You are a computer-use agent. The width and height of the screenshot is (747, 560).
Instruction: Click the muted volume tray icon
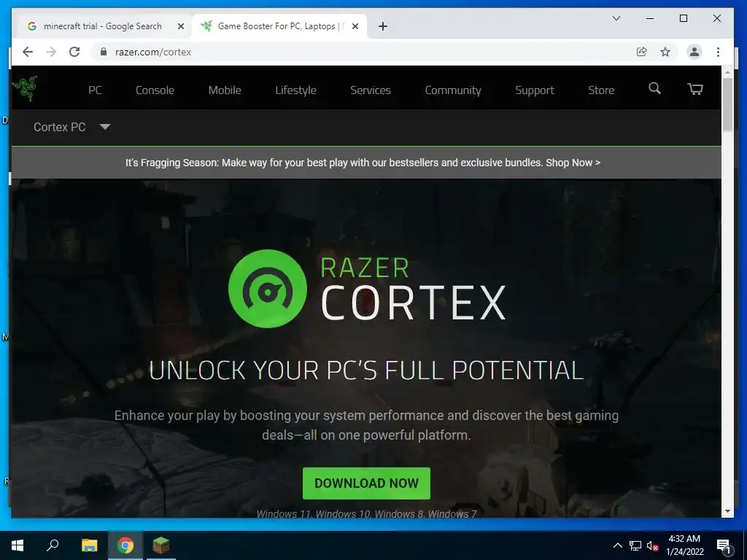[x=652, y=545]
